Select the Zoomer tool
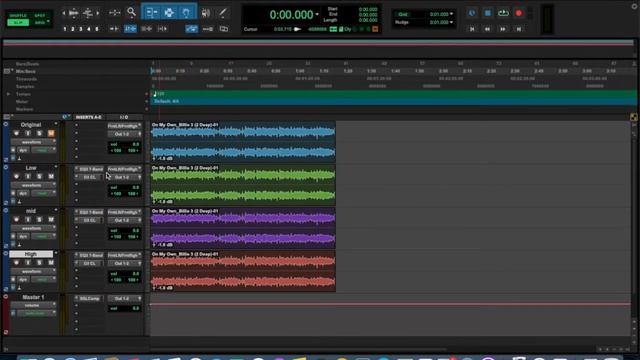The height and width of the screenshot is (360, 640). click(x=131, y=12)
